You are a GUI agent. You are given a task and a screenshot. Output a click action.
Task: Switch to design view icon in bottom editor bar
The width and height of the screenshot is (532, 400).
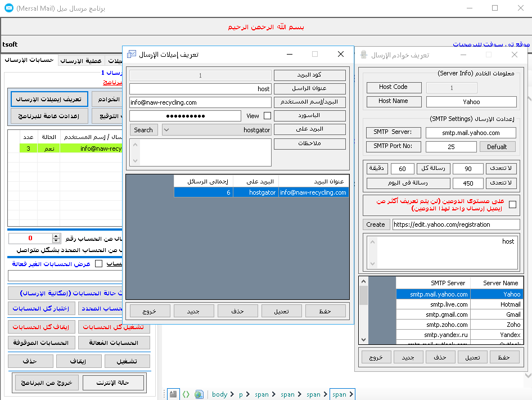click(173, 394)
